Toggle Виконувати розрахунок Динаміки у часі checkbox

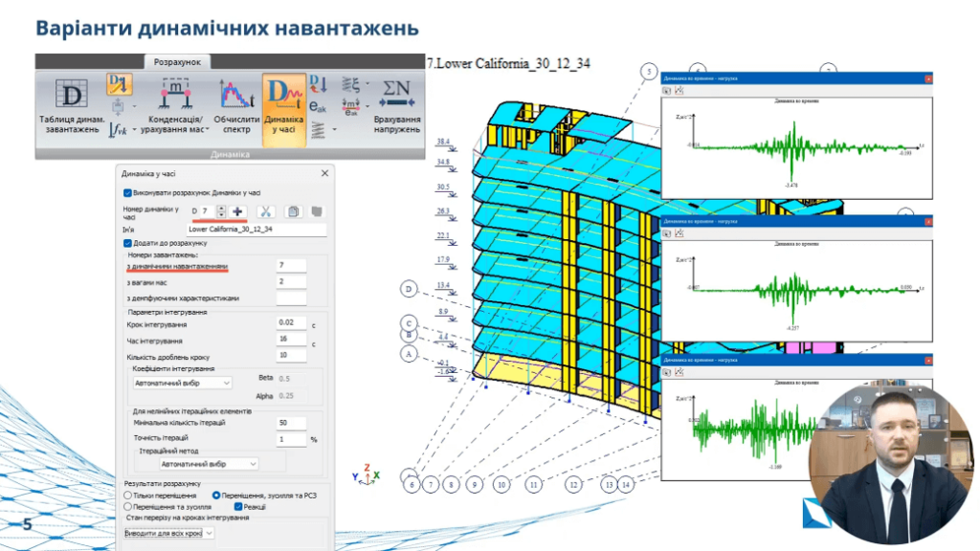(127, 193)
